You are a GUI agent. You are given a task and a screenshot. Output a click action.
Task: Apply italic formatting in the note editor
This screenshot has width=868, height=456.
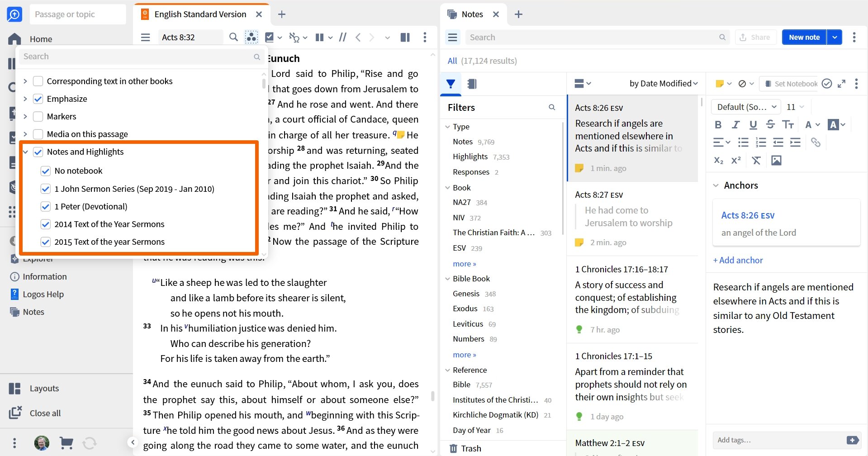point(735,124)
